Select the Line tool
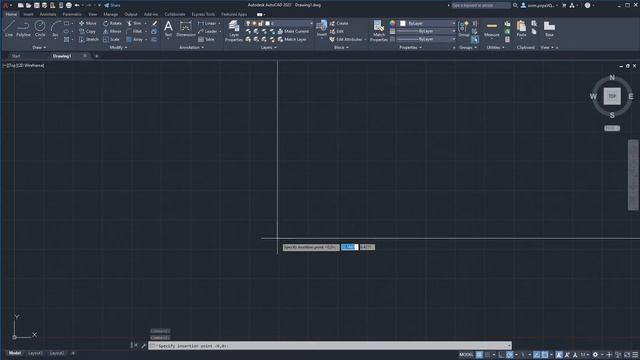Image resolution: width=640 pixels, height=360 pixels. pyautogui.click(x=9, y=29)
